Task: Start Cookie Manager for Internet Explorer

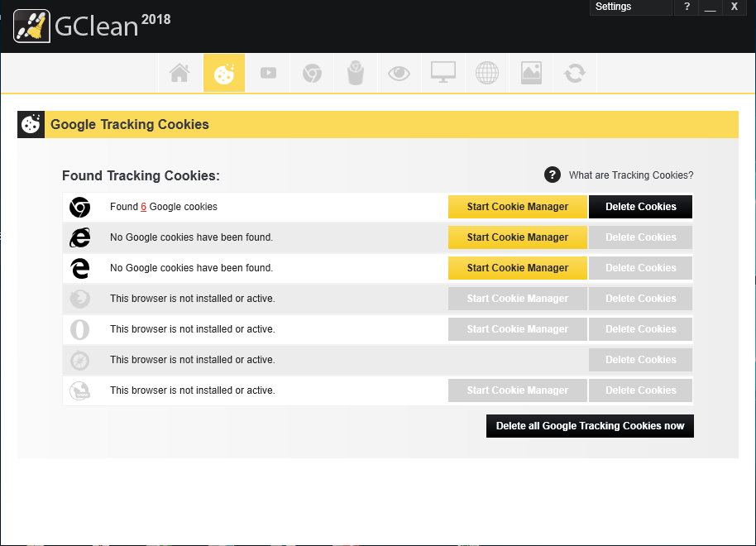Action: point(517,237)
